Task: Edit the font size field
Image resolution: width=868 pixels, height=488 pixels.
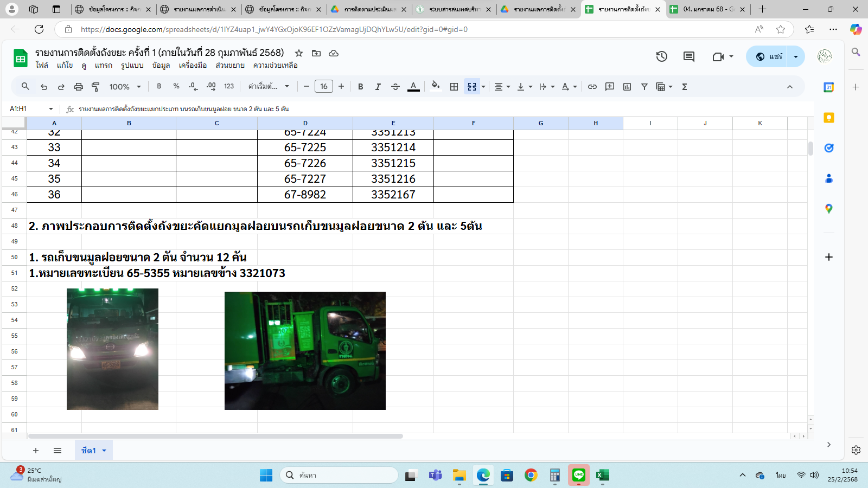Action: (324, 87)
